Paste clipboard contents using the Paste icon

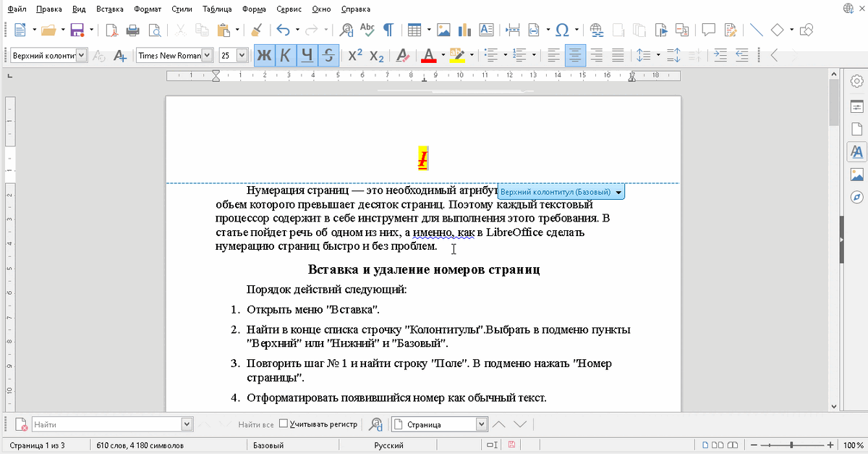point(224,30)
